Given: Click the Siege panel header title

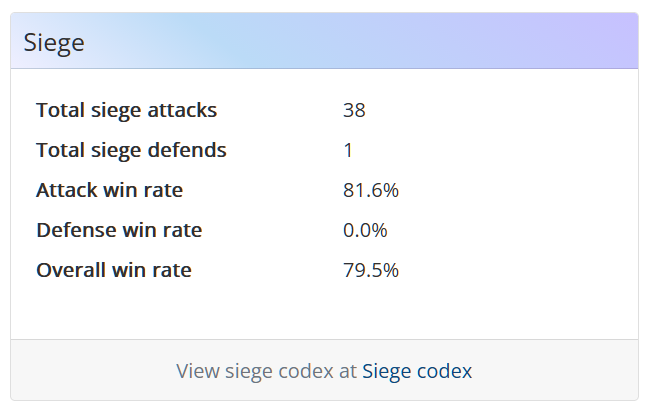Looking at the screenshot, I should [54, 43].
